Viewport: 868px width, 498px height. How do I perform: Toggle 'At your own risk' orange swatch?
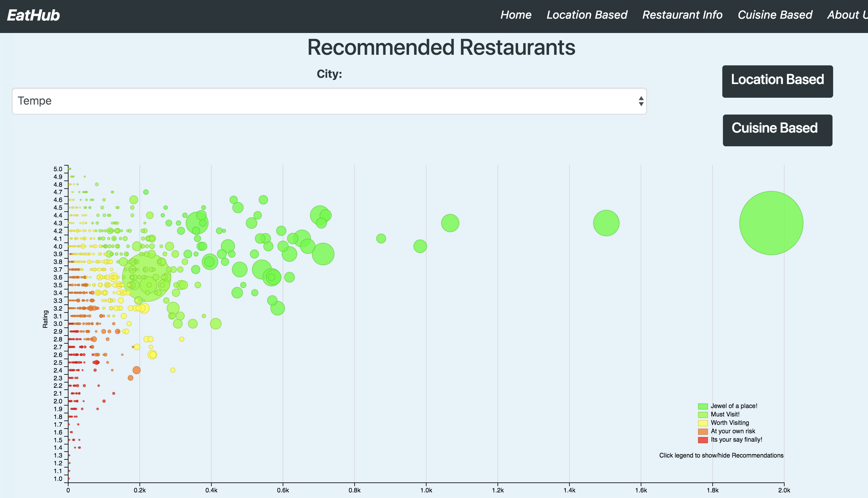pos(702,432)
